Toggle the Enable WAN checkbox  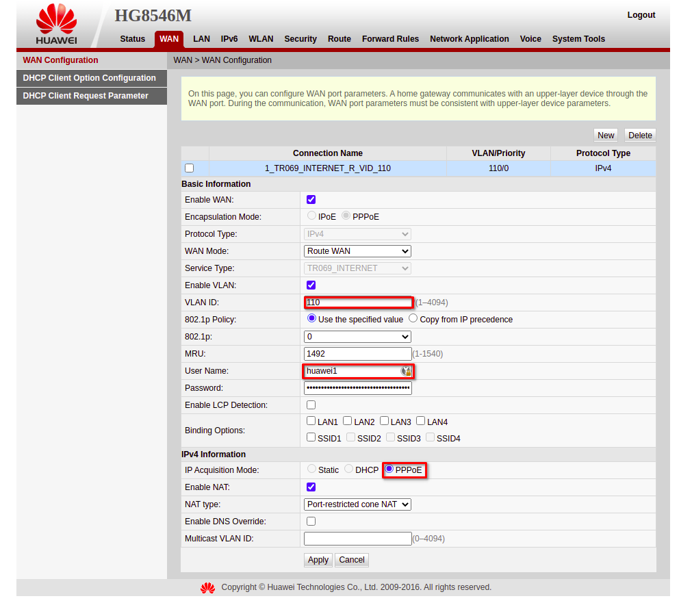[311, 200]
